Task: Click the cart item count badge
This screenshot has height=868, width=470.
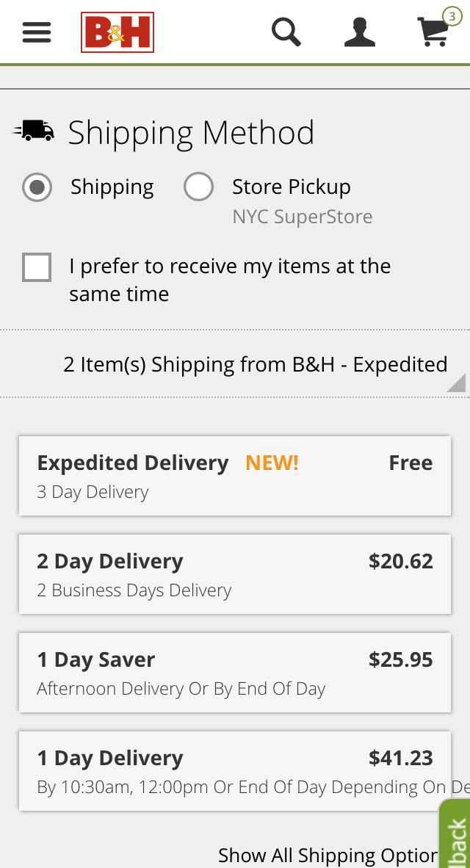Action: 452,16
